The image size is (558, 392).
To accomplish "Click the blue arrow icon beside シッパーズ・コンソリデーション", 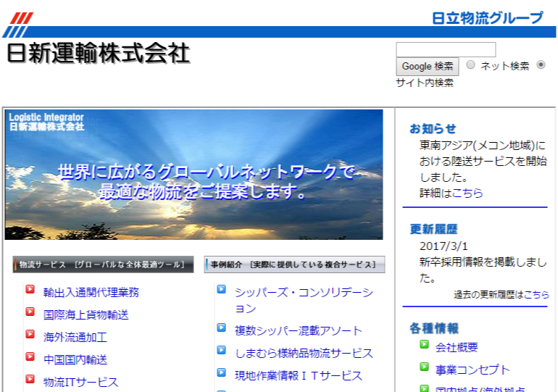I will tap(222, 289).
